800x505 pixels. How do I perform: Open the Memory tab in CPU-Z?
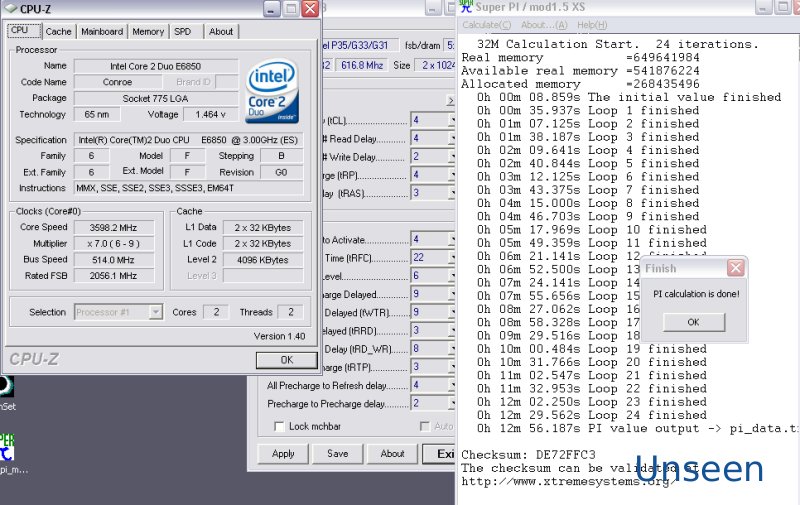[148, 32]
